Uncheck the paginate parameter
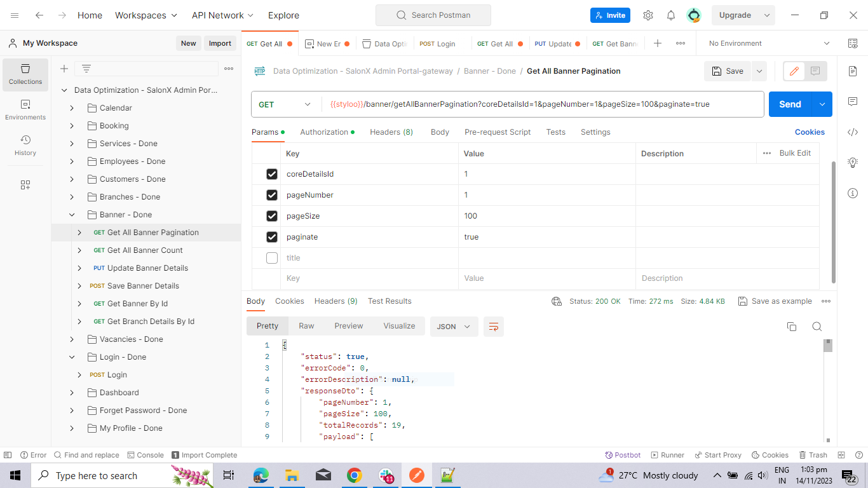This screenshot has width=868, height=488. pyautogui.click(x=272, y=237)
